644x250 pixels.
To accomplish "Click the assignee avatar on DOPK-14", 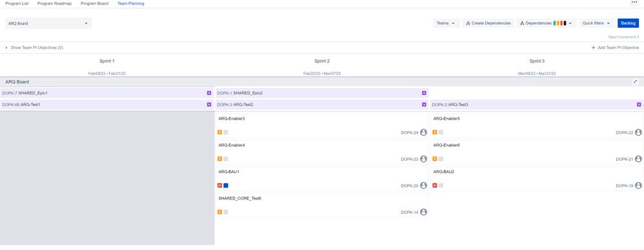I will 423,212.
